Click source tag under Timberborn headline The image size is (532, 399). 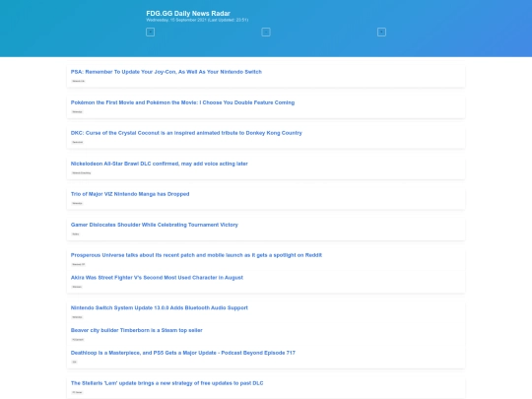point(78,340)
